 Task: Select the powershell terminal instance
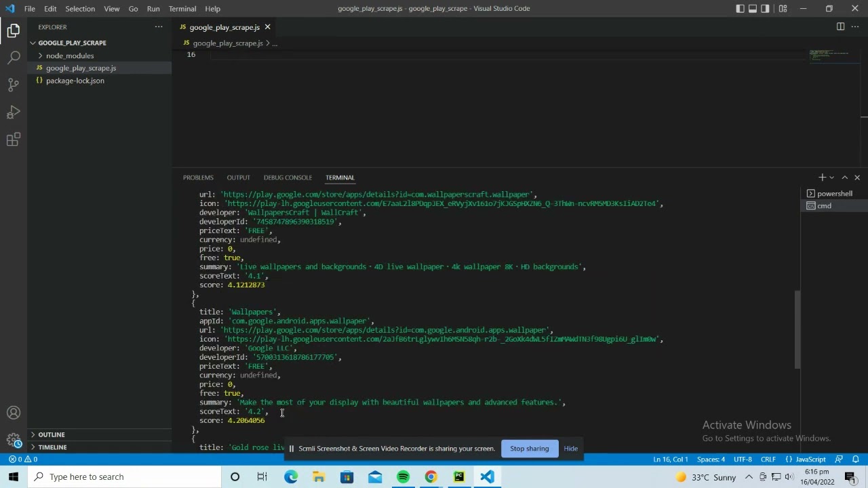pyautogui.click(x=835, y=193)
